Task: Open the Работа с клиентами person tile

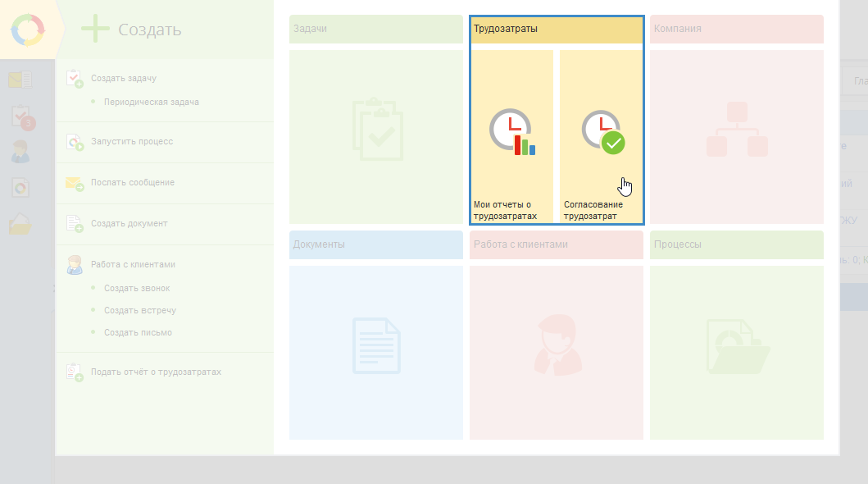Action: [557, 352]
